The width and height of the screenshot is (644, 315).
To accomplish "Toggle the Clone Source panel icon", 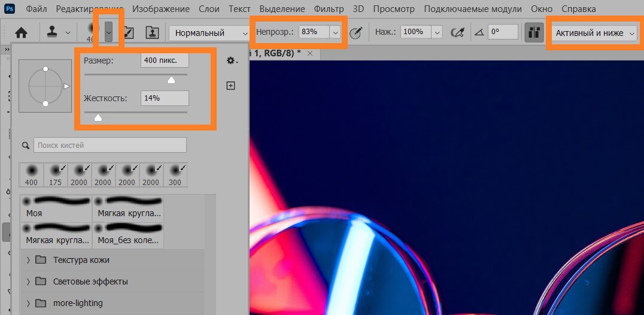I will (153, 33).
